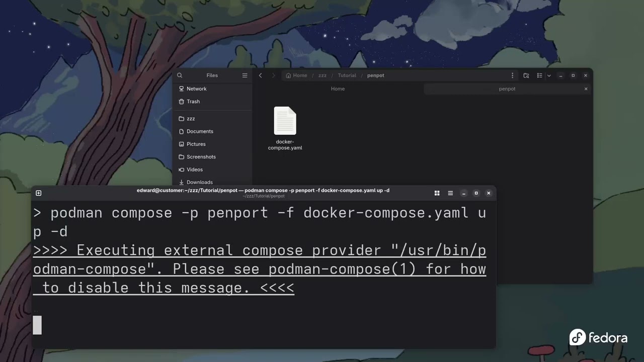The height and width of the screenshot is (362, 644).
Task: Select penpot in the Files path bar
Action: click(375, 75)
